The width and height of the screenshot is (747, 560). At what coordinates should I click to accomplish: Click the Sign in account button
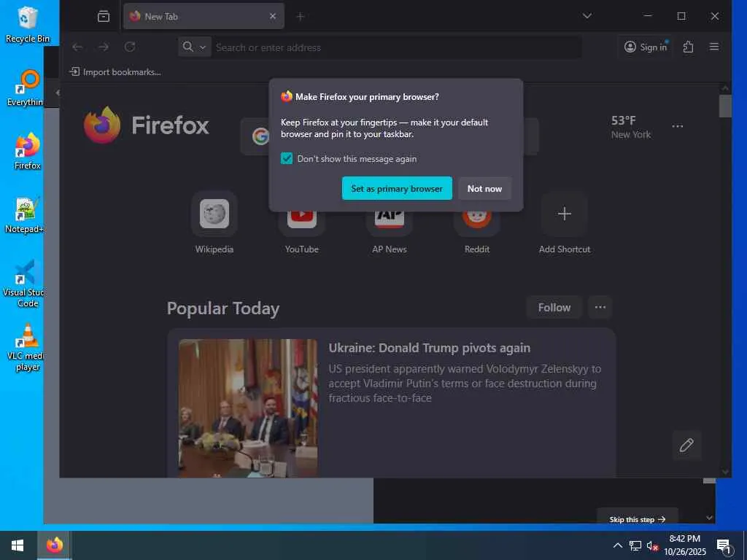pos(646,47)
